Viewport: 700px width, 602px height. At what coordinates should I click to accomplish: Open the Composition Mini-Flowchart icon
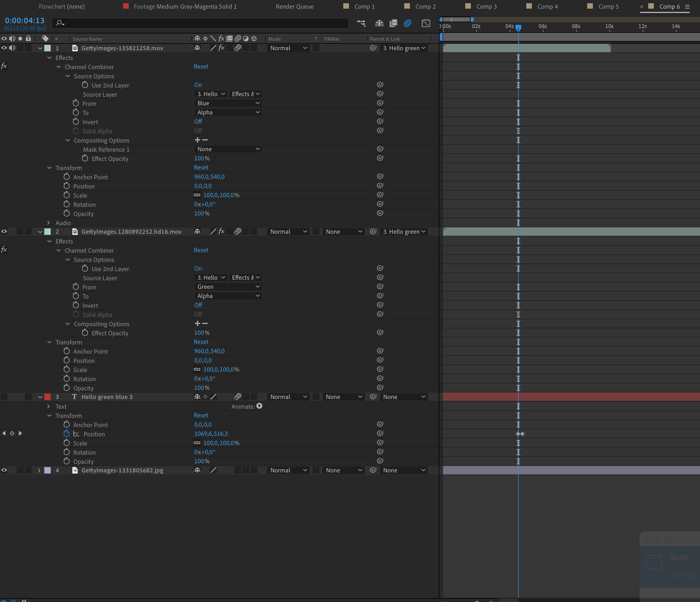pos(361,23)
